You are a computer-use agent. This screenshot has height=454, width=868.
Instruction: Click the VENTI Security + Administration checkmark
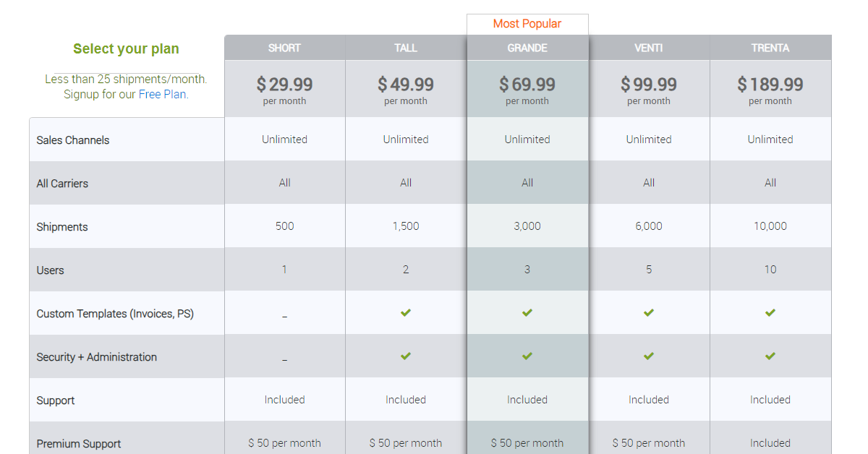pyautogui.click(x=649, y=356)
